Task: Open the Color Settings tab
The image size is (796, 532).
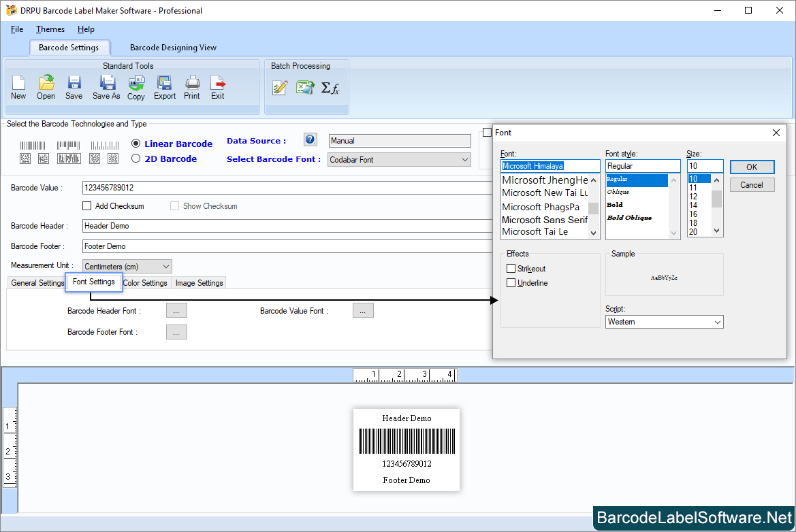Action: pyautogui.click(x=145, y=282)
